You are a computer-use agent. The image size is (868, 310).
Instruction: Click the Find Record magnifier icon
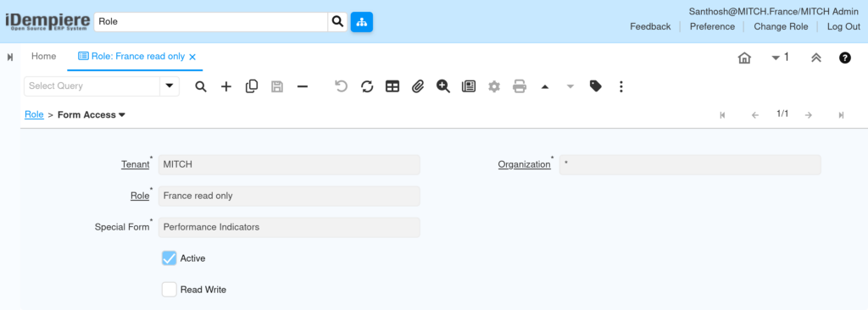coord(201,86)
